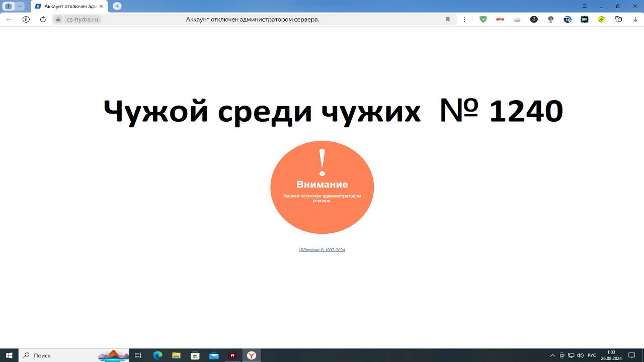
Task: Open the volume control in system tray
Action: [x=580, y=355]
